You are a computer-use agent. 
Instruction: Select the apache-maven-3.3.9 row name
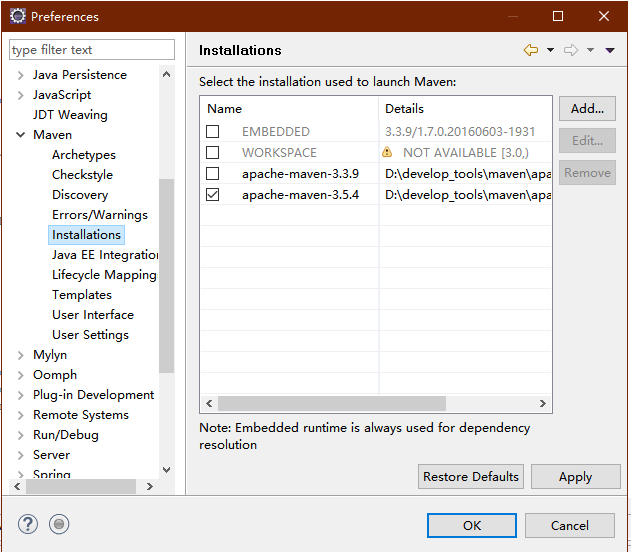(x=300, y=174)
